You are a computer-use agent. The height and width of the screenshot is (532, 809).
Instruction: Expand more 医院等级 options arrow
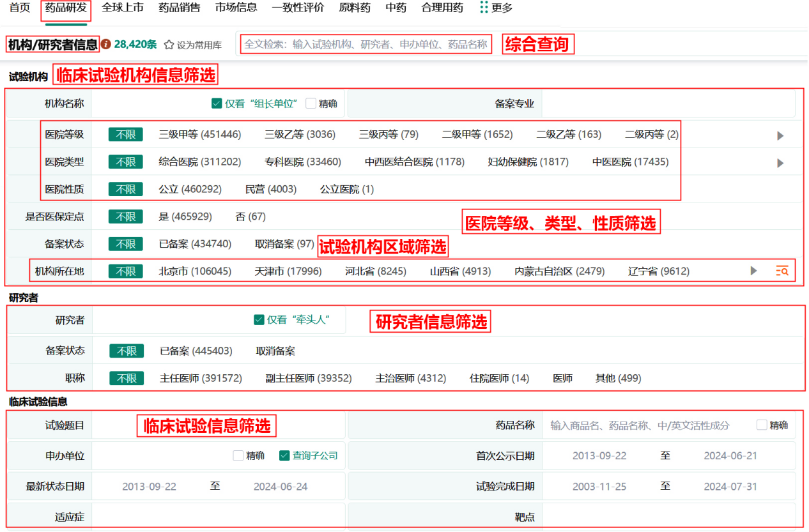click(x=780, y=135)
